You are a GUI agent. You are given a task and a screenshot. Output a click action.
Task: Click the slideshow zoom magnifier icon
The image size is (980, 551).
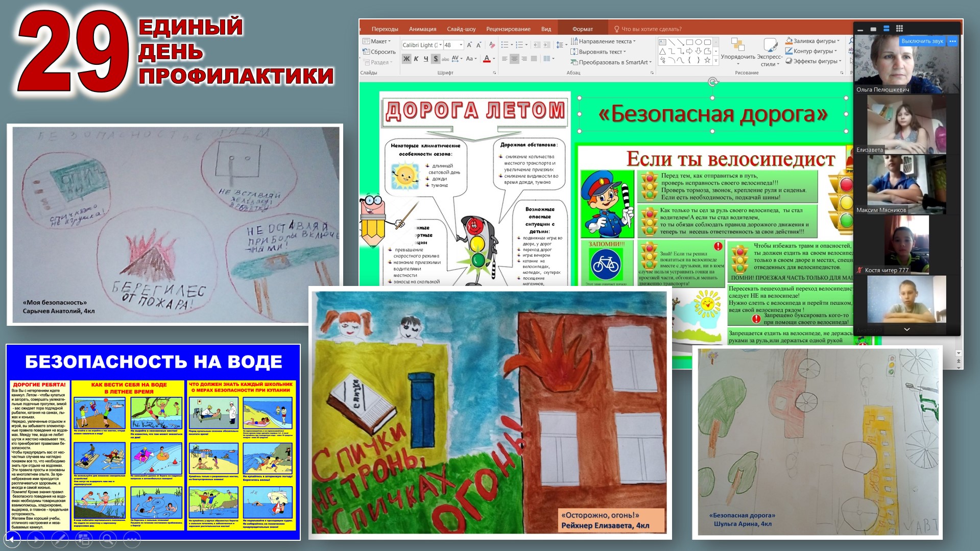(x=107, y=538)
